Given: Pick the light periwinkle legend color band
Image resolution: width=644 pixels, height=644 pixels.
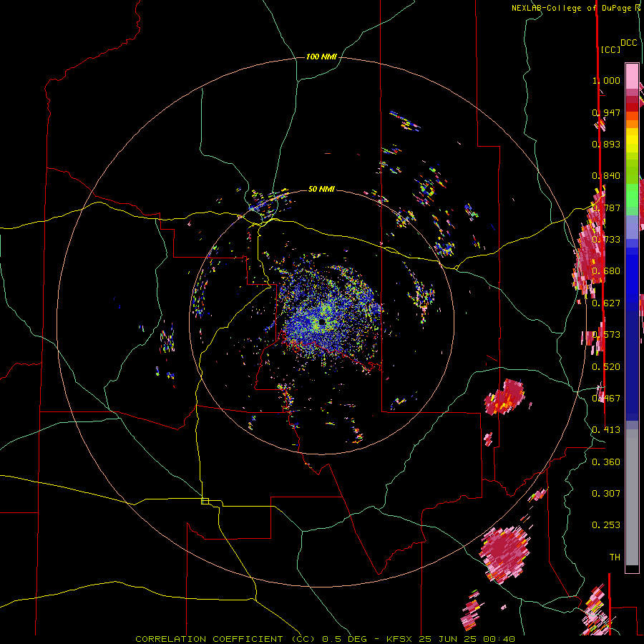Looking at the screenshot, I should 632,227.
